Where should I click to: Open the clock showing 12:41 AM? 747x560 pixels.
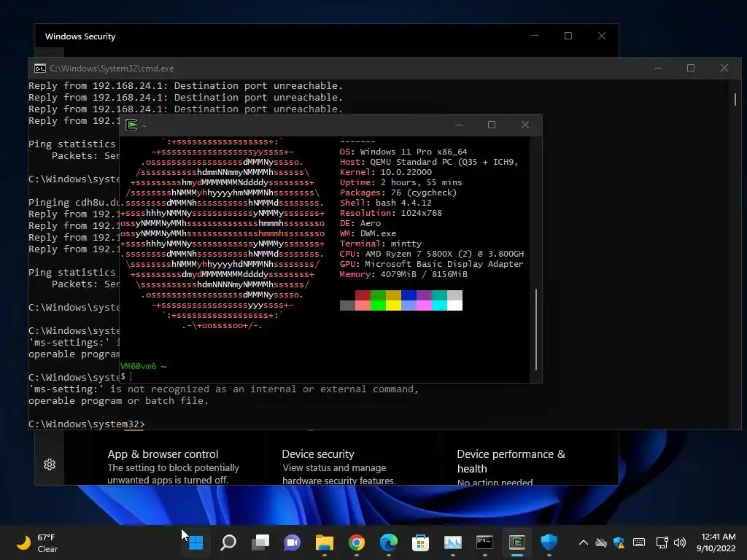pyautogui.click(x=716, y=542)
